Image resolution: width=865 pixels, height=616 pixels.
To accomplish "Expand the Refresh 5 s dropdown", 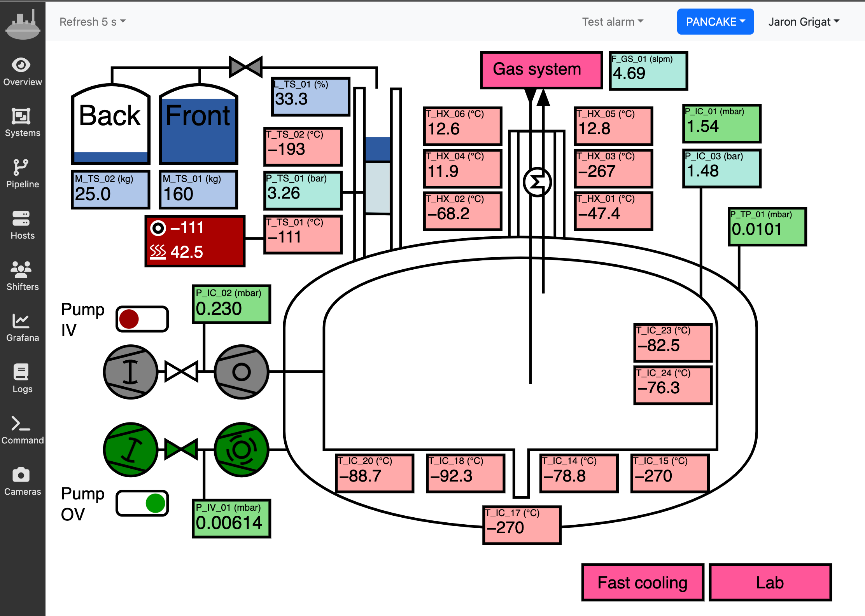I will [x=93, y=22].
